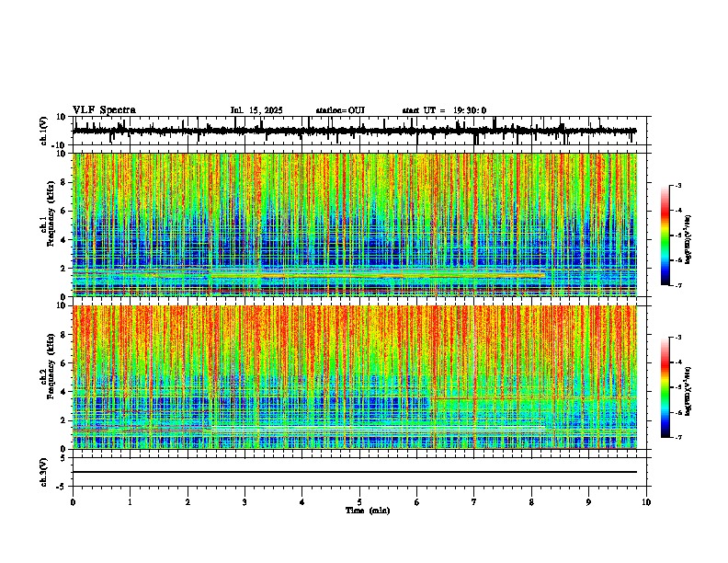Click the ch.2 spectrogram color scale bar
This screenshot has width=728, height=563.
[665, 387]
